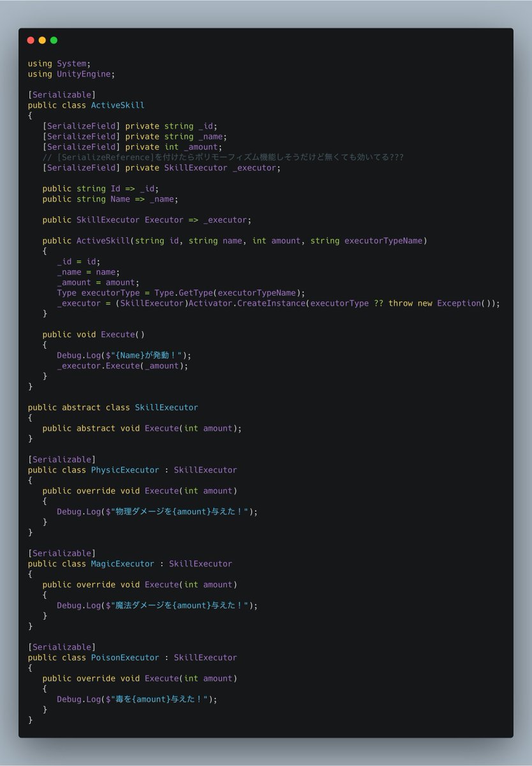Click the "private string _id;" field line
This screenshot has width=532, height=766.
tap(130, 126)
